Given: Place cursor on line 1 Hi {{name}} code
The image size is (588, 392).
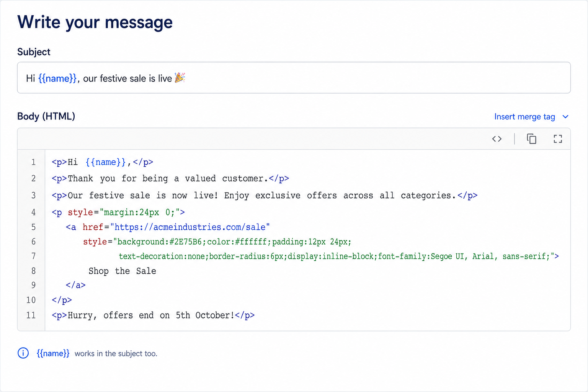Looking at the screenshot, I should [103, 162].
